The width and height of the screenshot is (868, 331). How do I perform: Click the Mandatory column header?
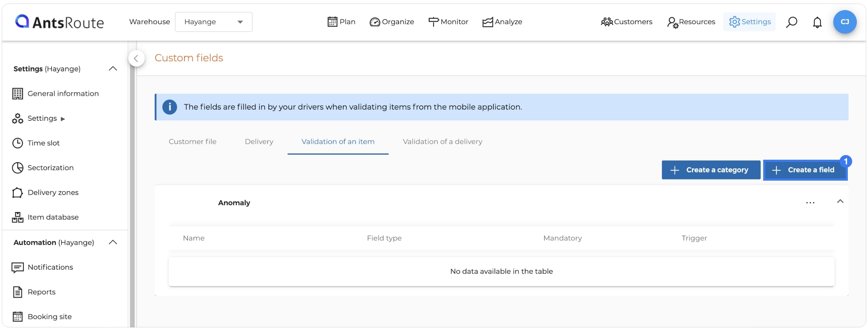tap(563, 238)
